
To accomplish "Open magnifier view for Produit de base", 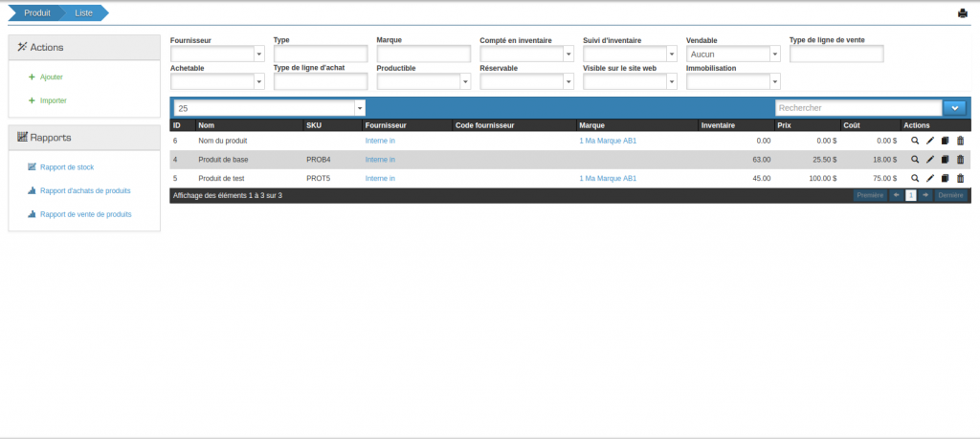I will [915, 160].
